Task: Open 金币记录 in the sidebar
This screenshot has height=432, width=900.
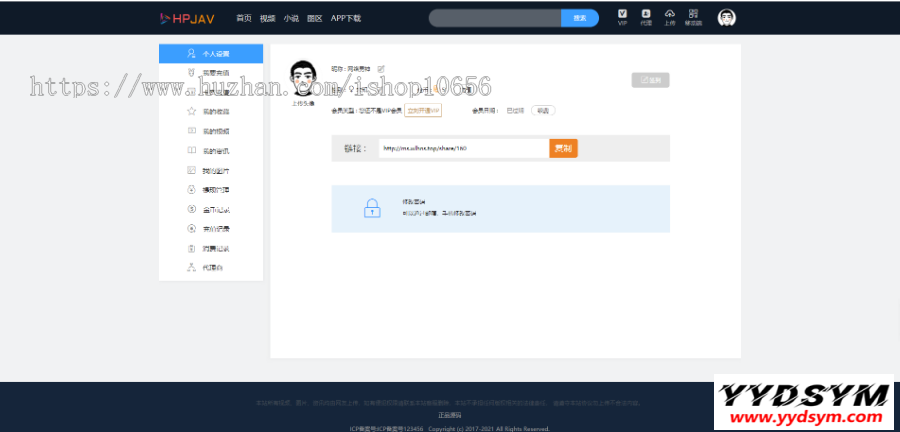Action: click(211, 209)
